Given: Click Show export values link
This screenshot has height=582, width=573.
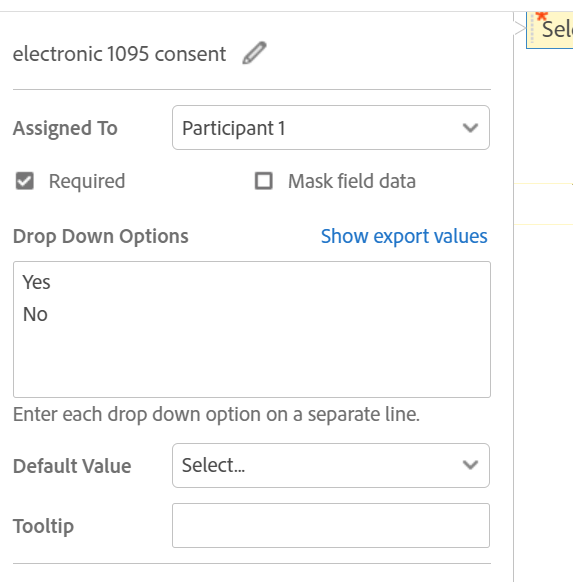Looking at the screenshot, I should pyautogui.click(x=404, y=236).
